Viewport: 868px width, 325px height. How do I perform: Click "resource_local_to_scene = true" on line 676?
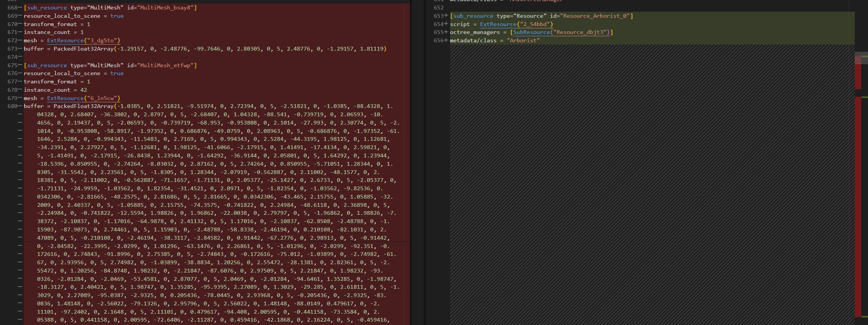74,73
